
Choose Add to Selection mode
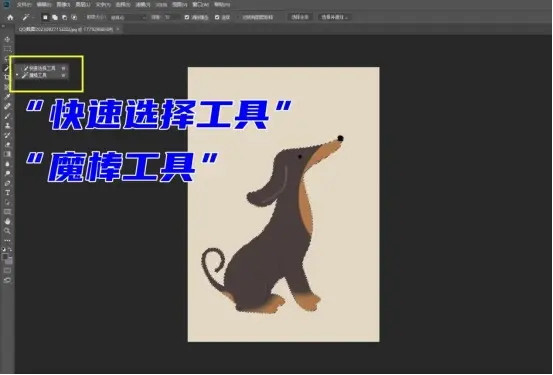point(55,17)
